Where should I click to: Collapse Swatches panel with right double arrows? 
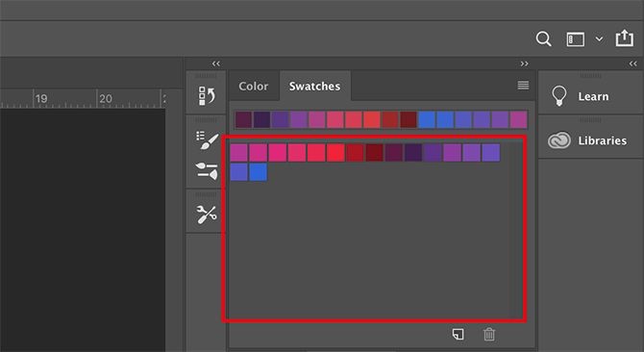(x=525, y=63)
